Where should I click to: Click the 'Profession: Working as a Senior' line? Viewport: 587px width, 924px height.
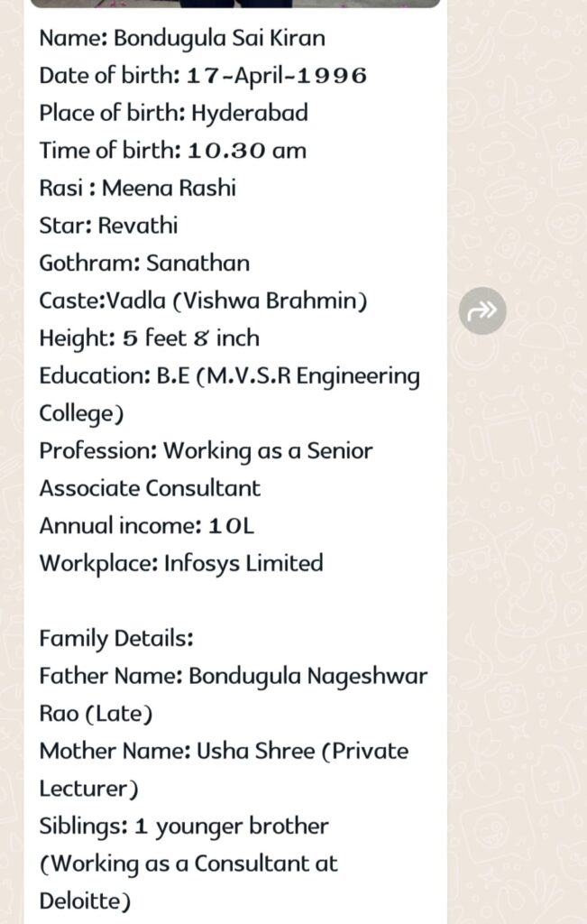coord(206,451)
